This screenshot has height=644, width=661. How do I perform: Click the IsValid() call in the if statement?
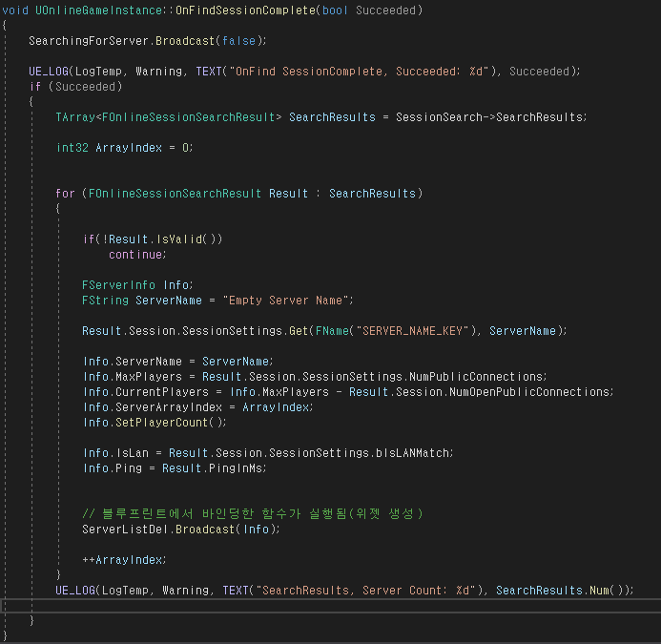pyautogui.click(x=187, y=239)
